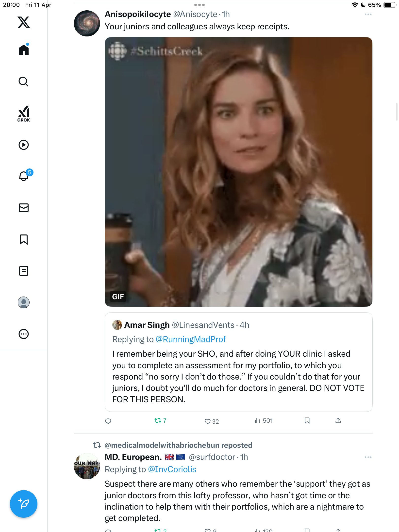Screen dimensions: 399x532
Task: Open Lists icon in the sidebar
Action: (x=24, y=271)
